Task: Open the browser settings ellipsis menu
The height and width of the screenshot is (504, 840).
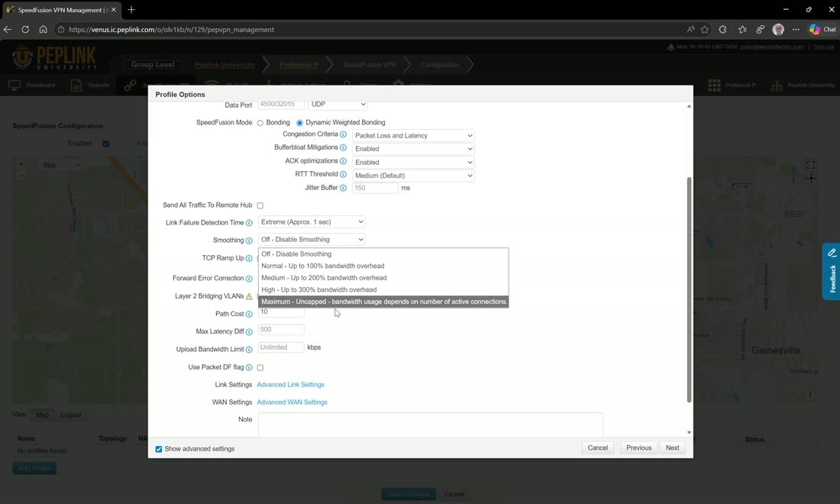Action: click(x=796, y=30)
